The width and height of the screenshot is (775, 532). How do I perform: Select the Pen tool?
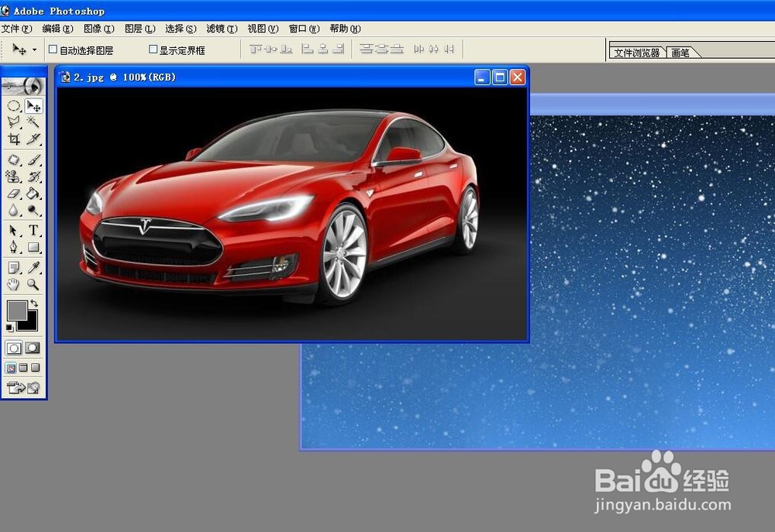click(14, 247)
